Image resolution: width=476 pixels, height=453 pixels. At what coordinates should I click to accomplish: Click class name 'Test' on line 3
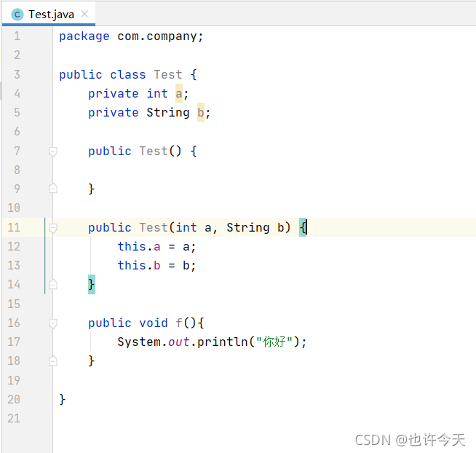tap(168, 75)
